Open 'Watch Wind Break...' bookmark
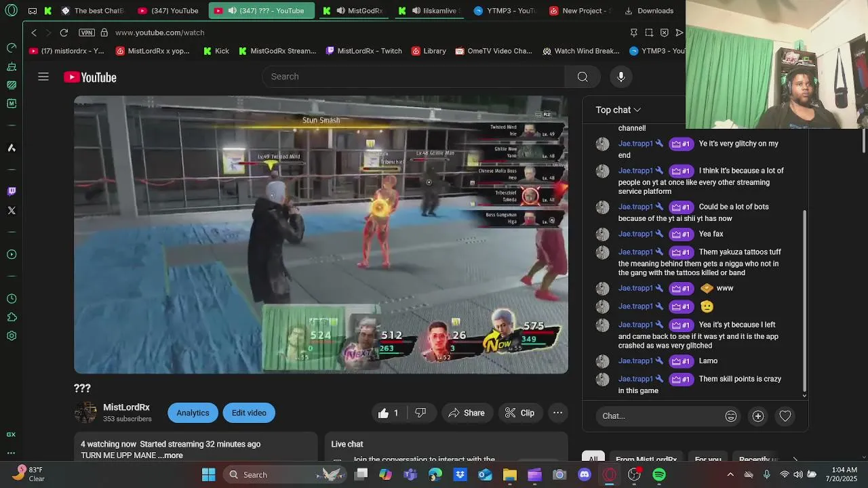Image resolution: width=868 pixels, height=488 pixels. point(580,51)
